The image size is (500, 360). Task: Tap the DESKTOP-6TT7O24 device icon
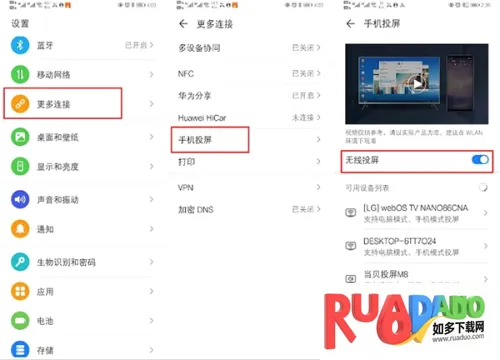350,246
